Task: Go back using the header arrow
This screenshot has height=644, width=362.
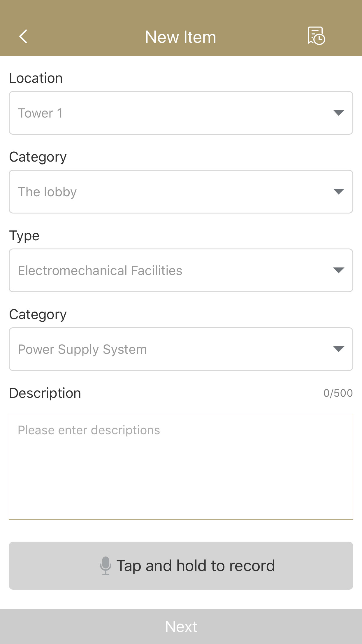Action: pyautogui.click(x=23, y=36)
